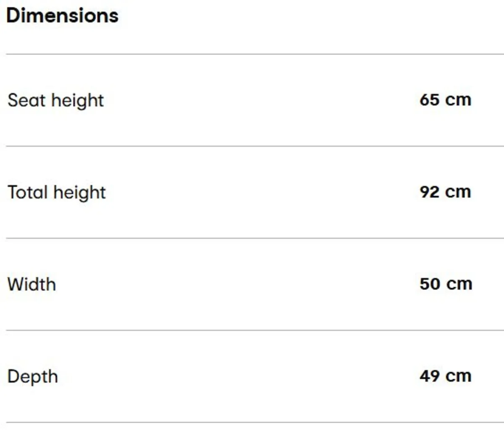The height and width of the screenshot is (430, 504).
Task: Click divider between Seat height and Total height
Action: pyautogui.click(x=252, y=146)
